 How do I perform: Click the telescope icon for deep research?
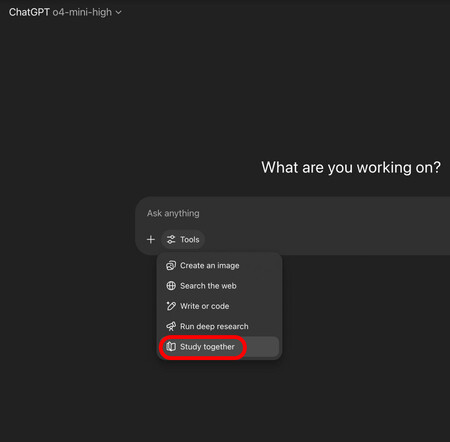click(x=171, y=326)
